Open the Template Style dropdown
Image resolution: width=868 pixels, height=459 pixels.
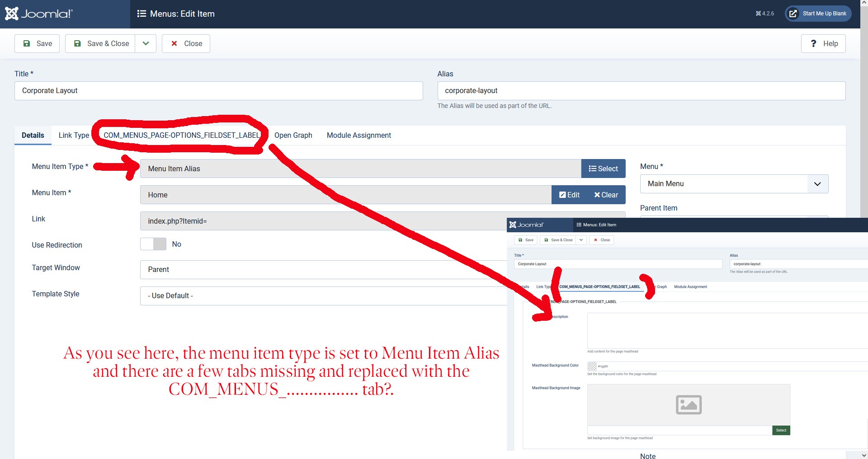323,296
